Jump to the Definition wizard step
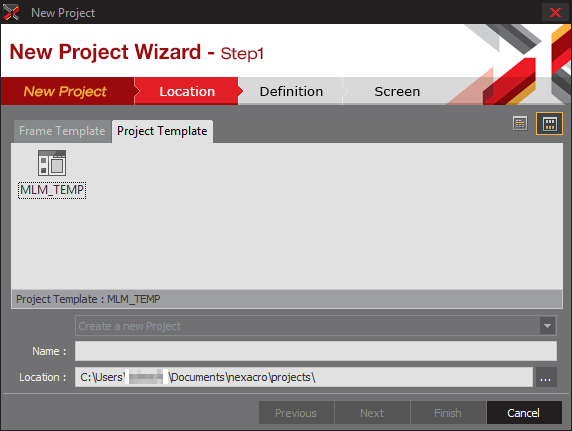This screenshot has width=572, height=431. click(291, 91)
